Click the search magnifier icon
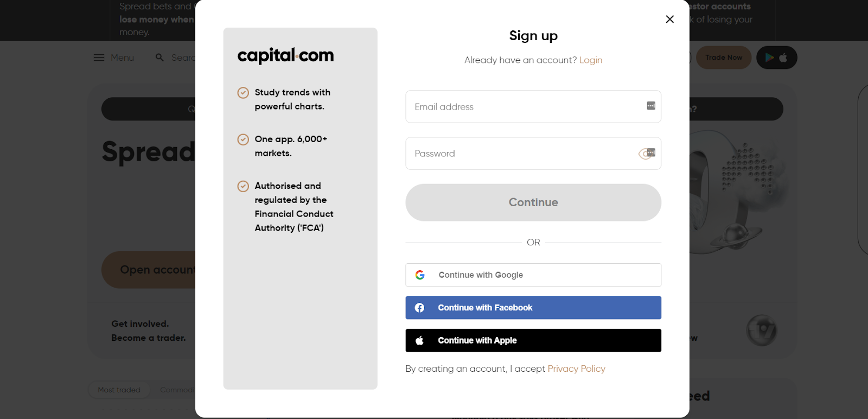 coord(159,58)
